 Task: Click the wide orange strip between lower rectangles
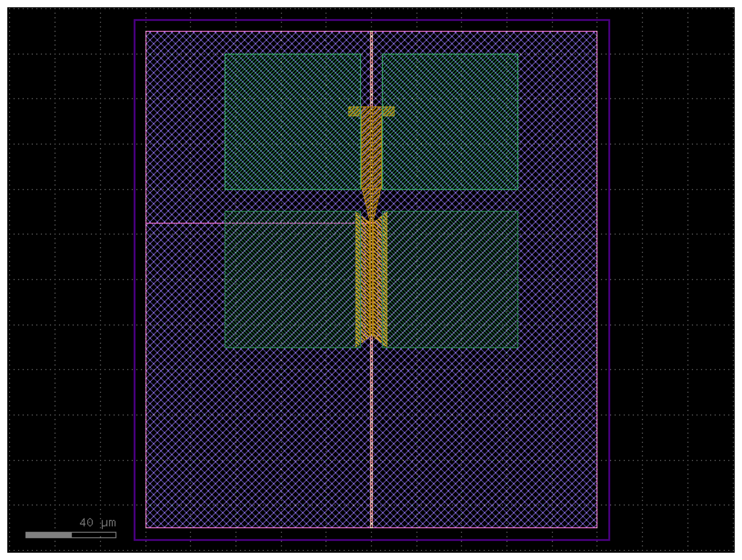(371, 279)
